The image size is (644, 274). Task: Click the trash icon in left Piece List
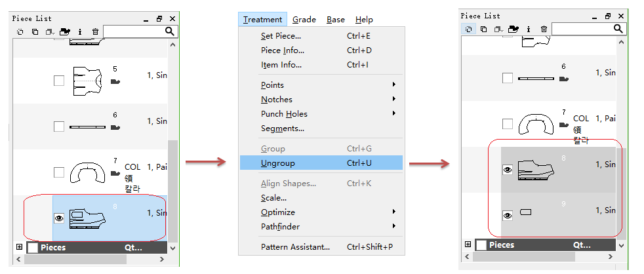95,31
